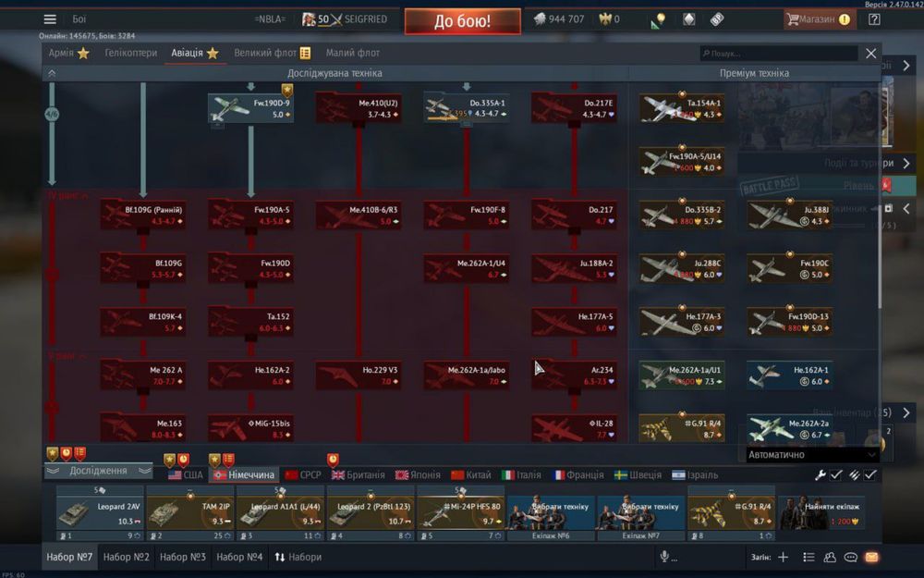Click Вибрати техніку for Екіпаж №6
The width and height of the screenshot is (924, 578).
(x=551, y=512)
